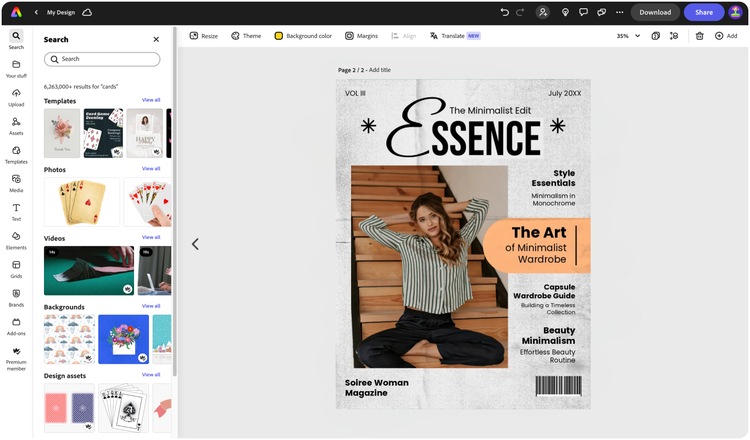The width and height of the screenshot is (750, 440).
Task: Open the pages view icon beside zoom
Action: coord(655,36)
